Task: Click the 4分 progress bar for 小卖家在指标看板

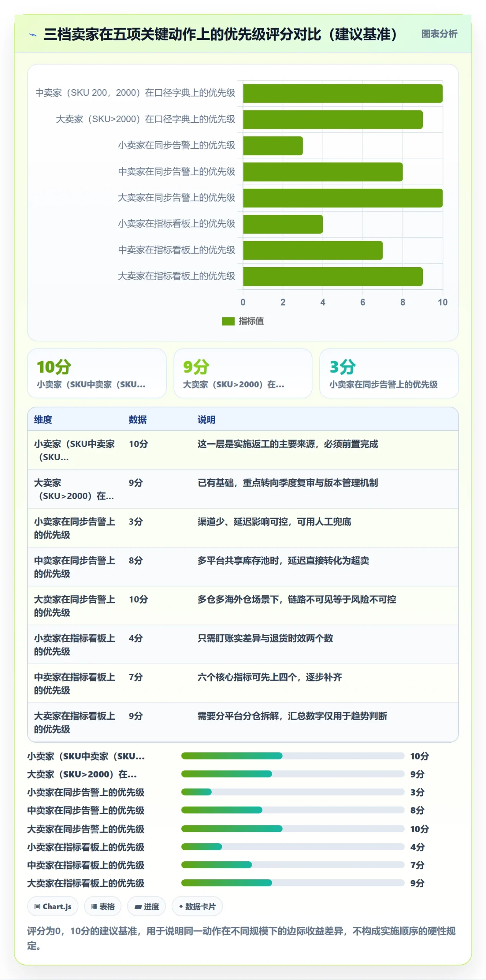Action: [x=293, y=847]
